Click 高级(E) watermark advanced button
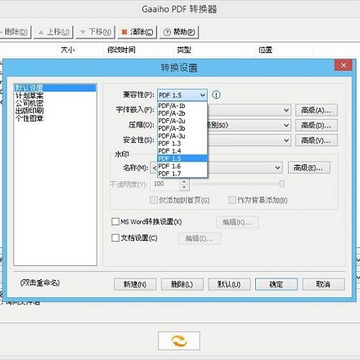The height and width of the screenshot is (360, 360). 309,168
